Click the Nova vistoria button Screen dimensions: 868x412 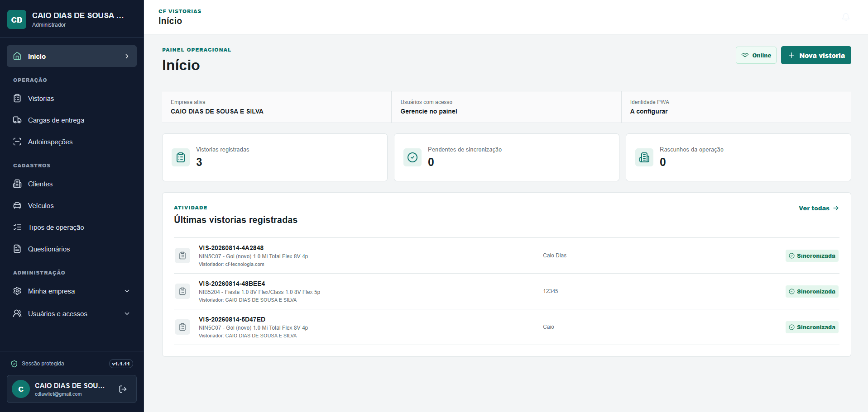[x=816, y=55]
